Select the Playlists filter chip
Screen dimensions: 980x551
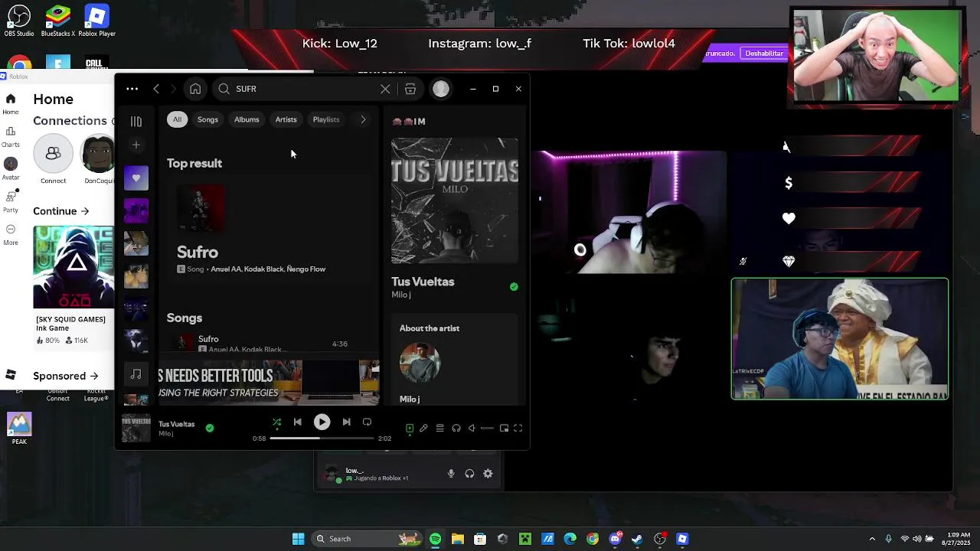tap(325, 119)
